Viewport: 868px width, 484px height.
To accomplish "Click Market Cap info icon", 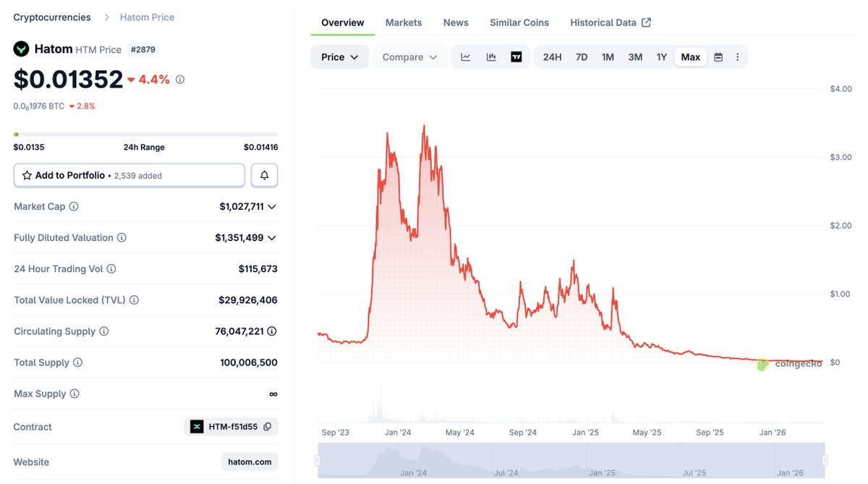I will (x=74, y=207).
